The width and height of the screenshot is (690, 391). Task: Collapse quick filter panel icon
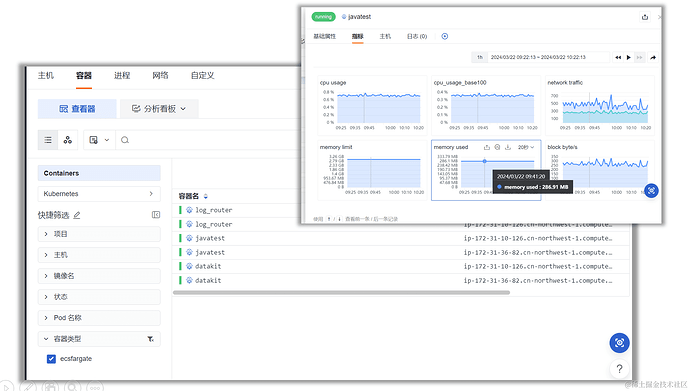[x=156, y=215]
